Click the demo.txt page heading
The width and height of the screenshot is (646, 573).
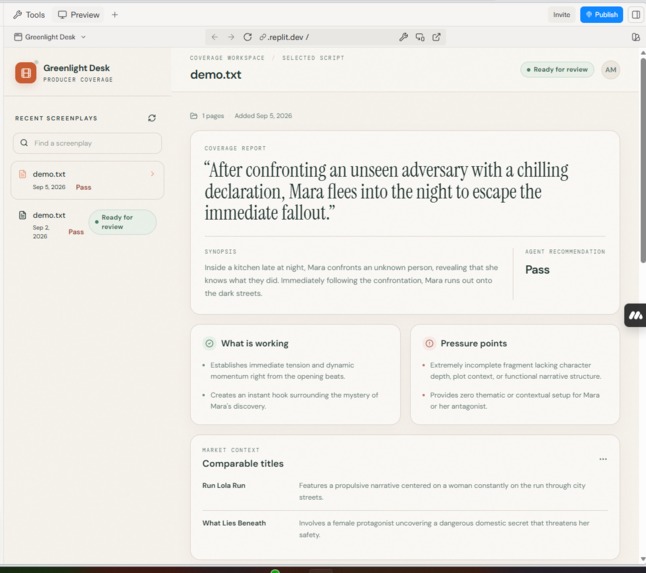pyautogui.click(x=215, y=75)
